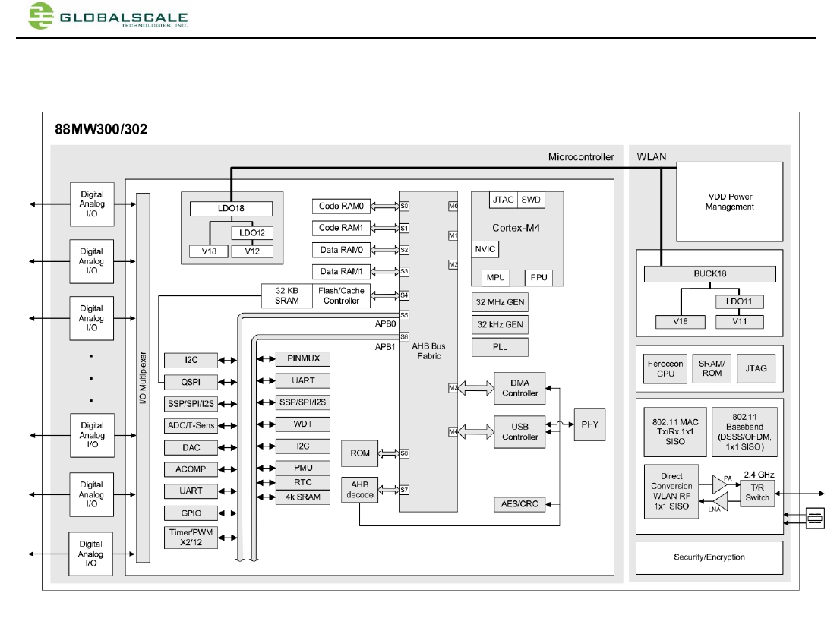
Task: Click the ADC/T-Sens block
Action: coord(191,426)
